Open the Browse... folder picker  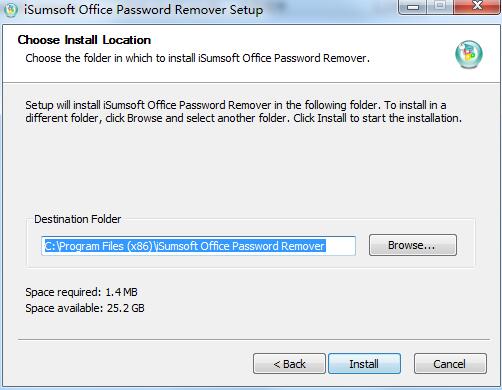(x=413, y=245)
